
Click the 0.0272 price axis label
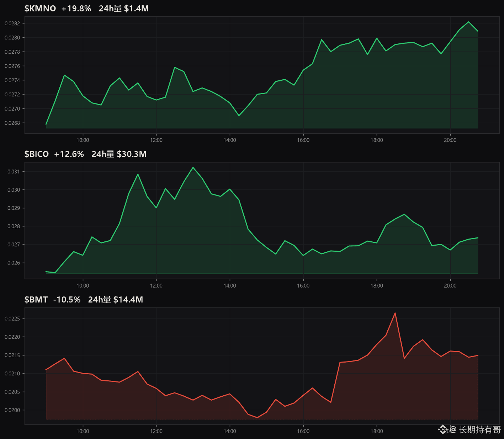[12, 95]
